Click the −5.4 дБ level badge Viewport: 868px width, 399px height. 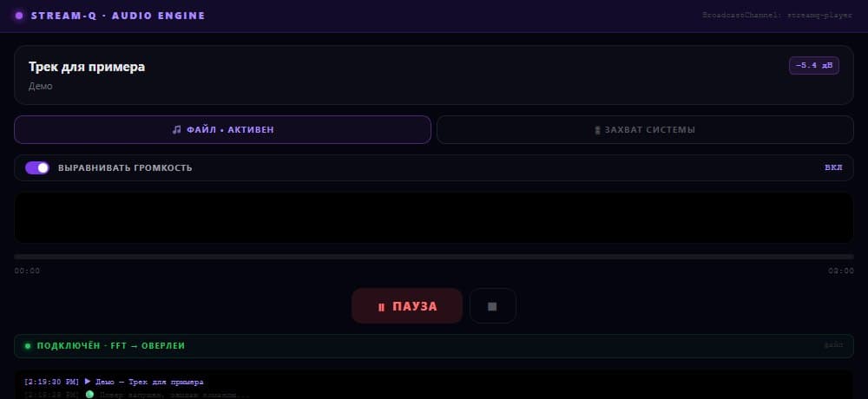tap(814, 65)
